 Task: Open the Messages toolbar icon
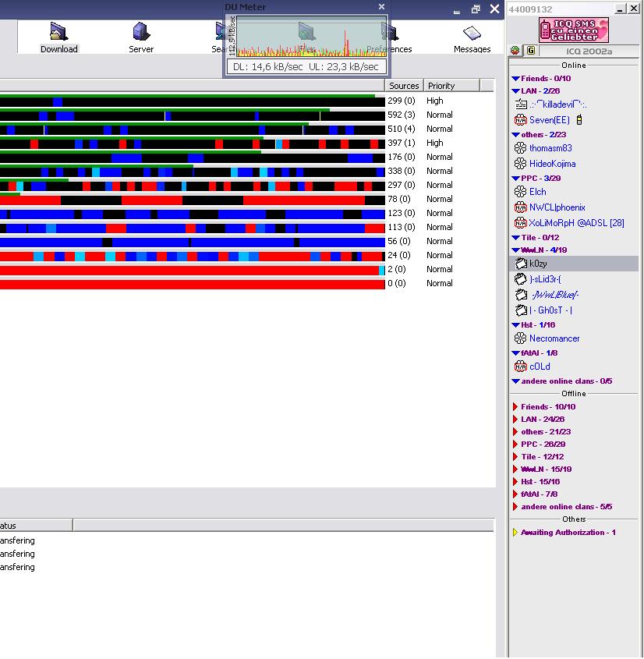click(472, 37)
